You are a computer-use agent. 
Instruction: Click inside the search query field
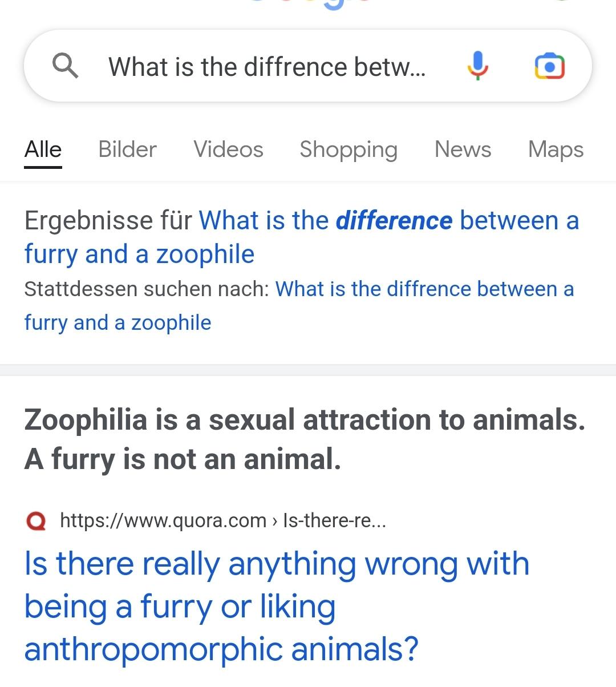pos(267,67)
